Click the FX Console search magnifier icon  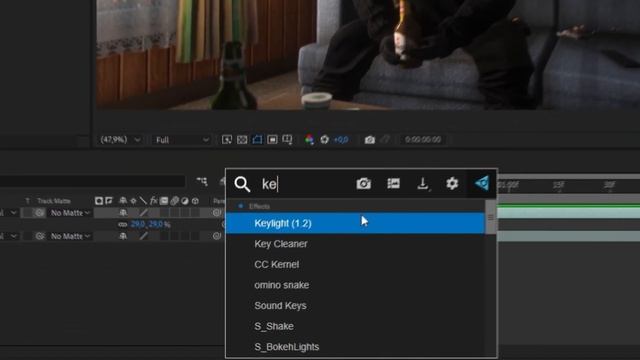click(242, 184)
